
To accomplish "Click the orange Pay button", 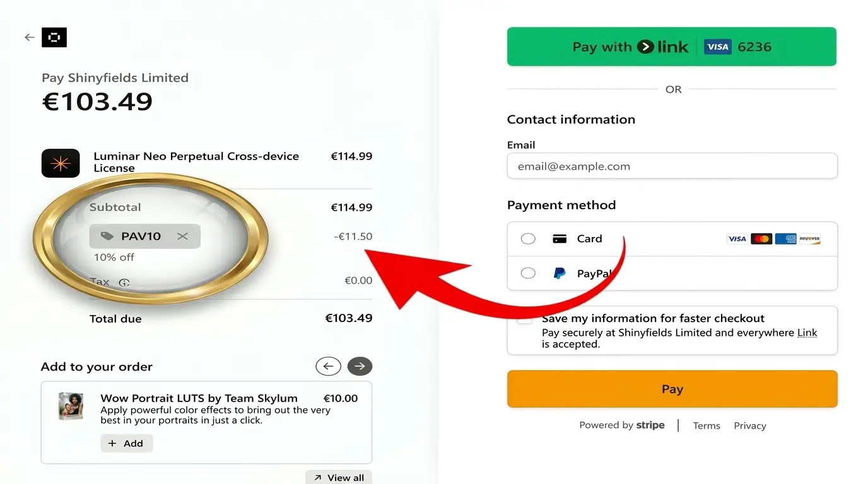I will [672, 389].
